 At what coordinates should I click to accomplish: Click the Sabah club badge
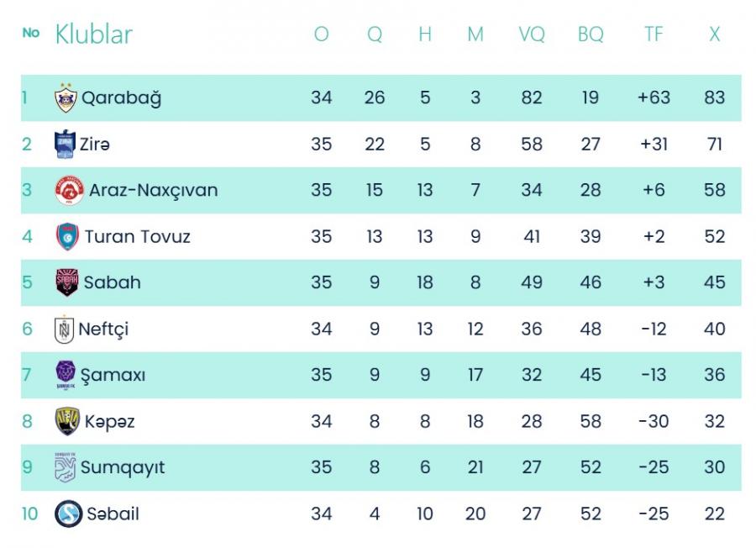[67, 282]
